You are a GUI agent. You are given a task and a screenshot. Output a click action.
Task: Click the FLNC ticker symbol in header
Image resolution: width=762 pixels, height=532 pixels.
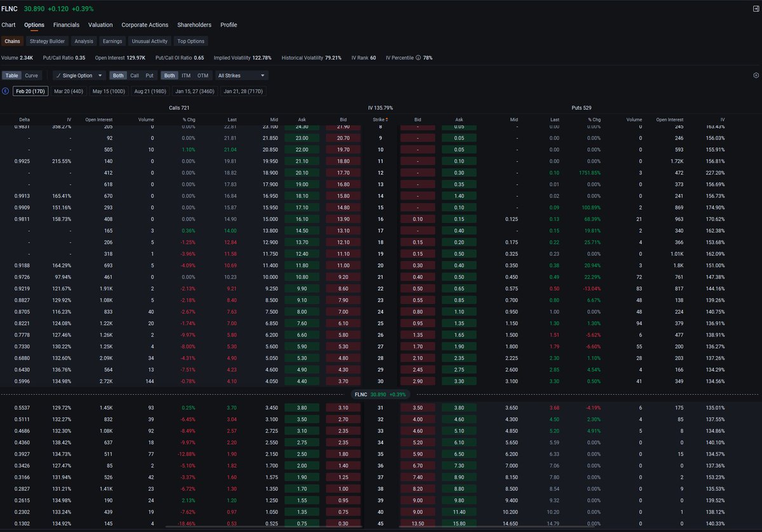[10, 9]
